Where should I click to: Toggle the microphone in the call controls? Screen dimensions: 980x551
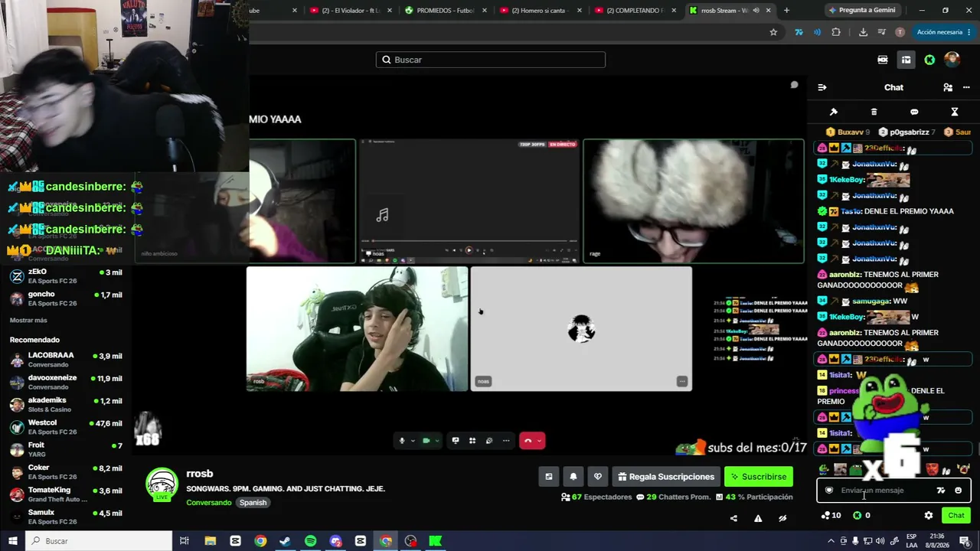tap(402, 441)
